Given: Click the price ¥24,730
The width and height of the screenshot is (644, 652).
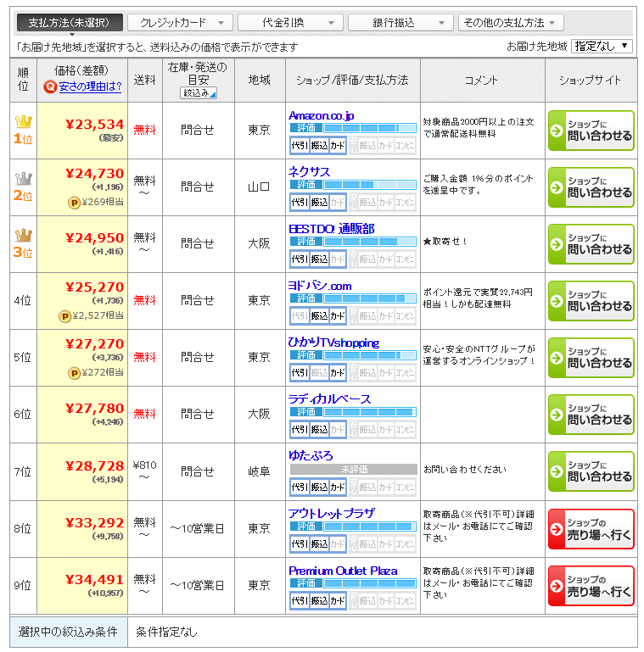Looking at the screenshot, I should [95, 174].
